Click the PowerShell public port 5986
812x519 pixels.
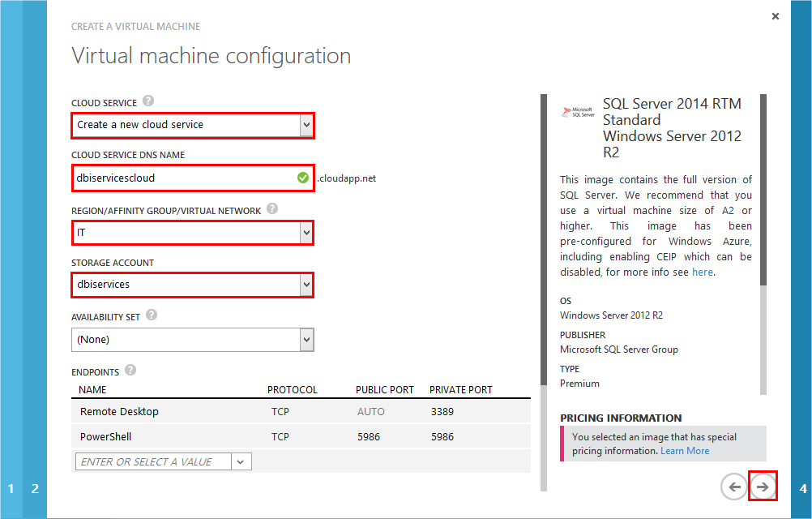(369, 436)
